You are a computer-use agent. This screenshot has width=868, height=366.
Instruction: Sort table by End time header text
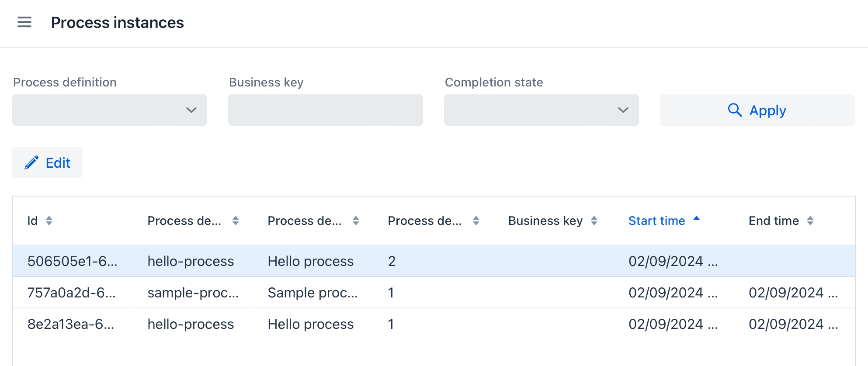[774, 221]
